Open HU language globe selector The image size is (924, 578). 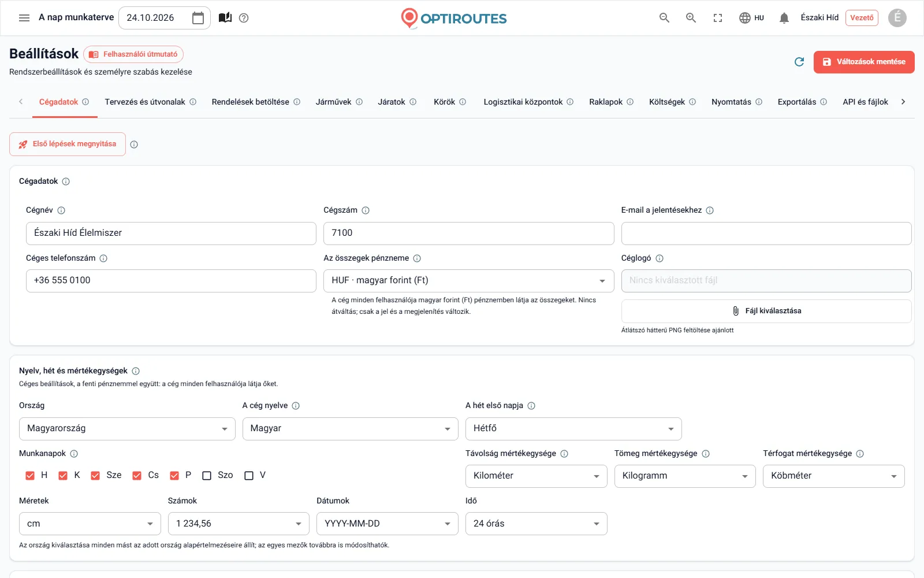[x=751, y=18]
